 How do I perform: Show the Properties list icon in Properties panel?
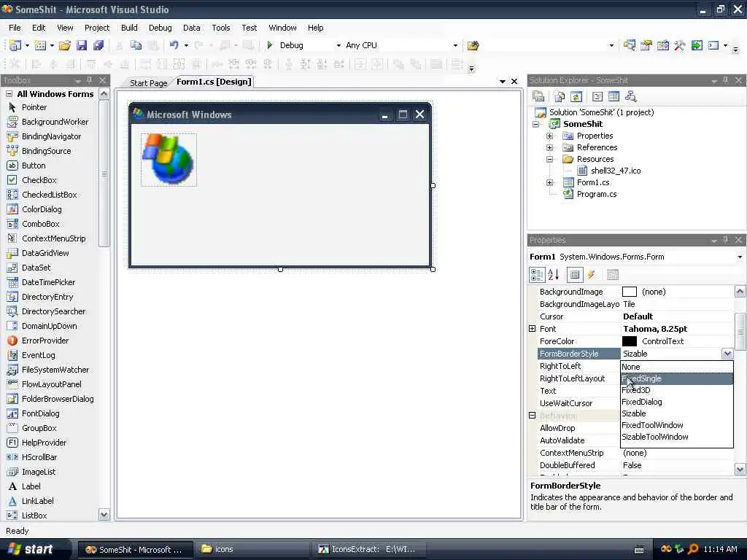click(575, 275)
